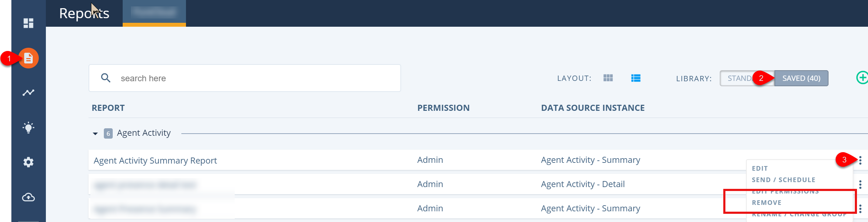Add a new report with green plus
The width and height of the screenshot is (868, 222).
coord(862,78)
